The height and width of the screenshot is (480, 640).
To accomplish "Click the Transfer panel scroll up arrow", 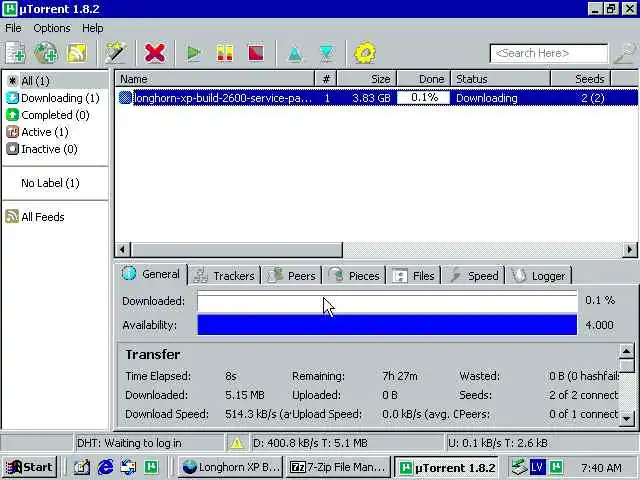I will pyautogui.click(x=627, y=351).
